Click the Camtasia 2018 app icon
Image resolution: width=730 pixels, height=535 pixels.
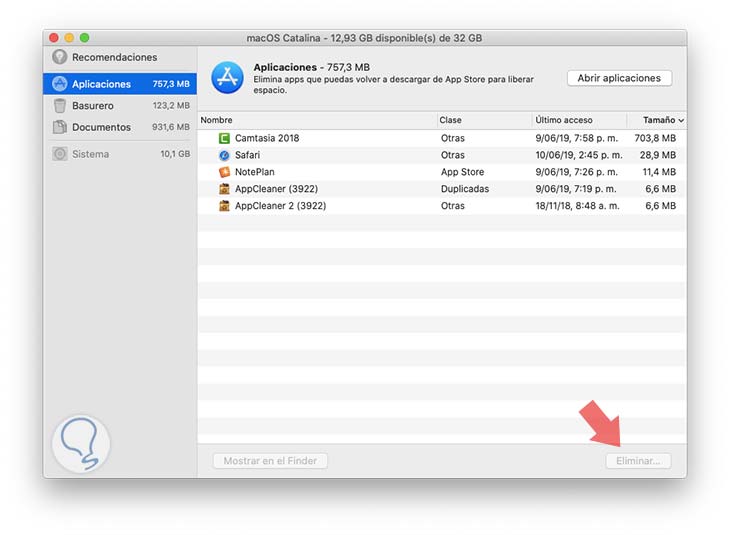(224, 138)
